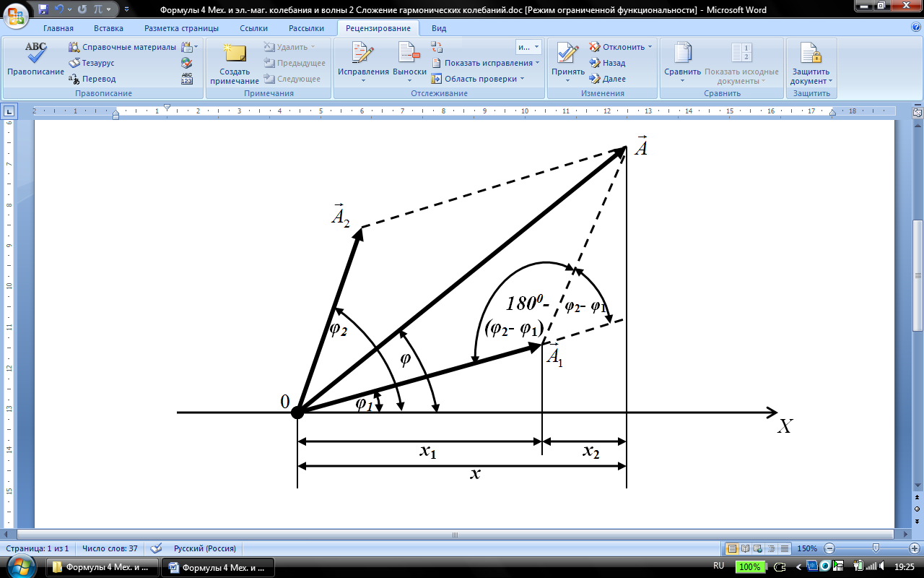Click RU keyboard language indicator in tray
This screenshot has height=578, width=924.
click(x=718, y=566)
